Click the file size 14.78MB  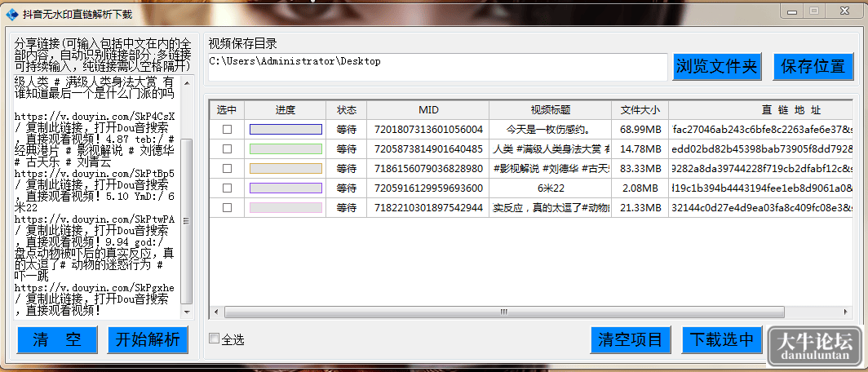(x=640, y=149)
